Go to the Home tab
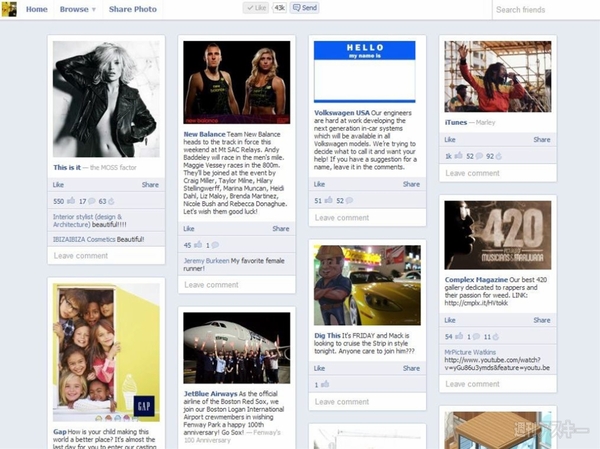600x449 pixels. click(37, 9)
